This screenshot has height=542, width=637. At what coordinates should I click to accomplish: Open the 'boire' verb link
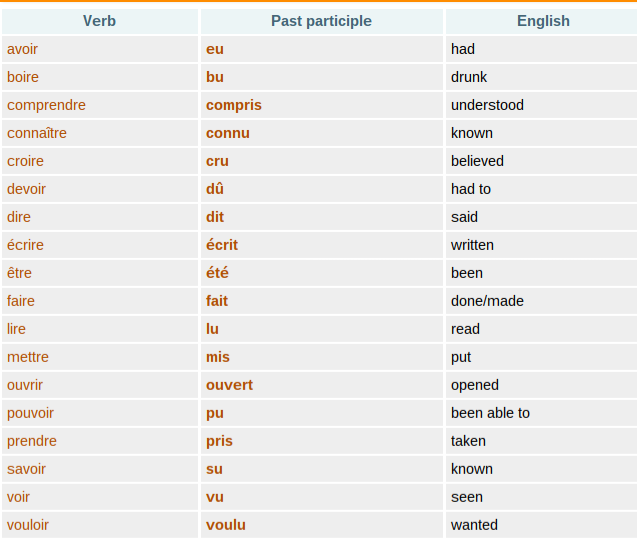click(23, 77)
